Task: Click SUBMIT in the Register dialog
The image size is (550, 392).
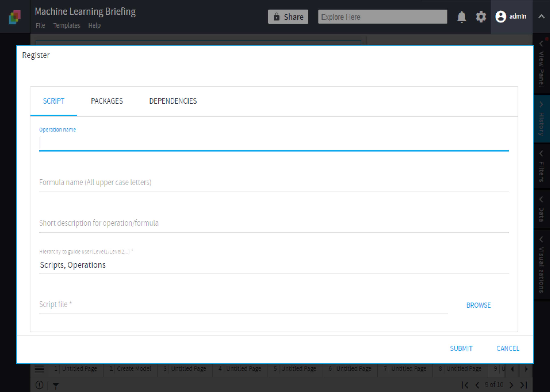Action: (461, 348)
